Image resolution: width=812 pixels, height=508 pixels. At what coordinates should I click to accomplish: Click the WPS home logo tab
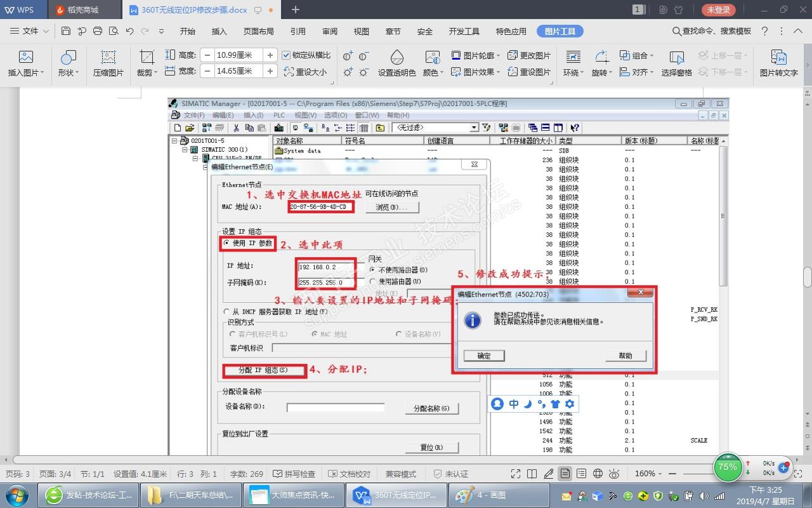coord(24,10)
